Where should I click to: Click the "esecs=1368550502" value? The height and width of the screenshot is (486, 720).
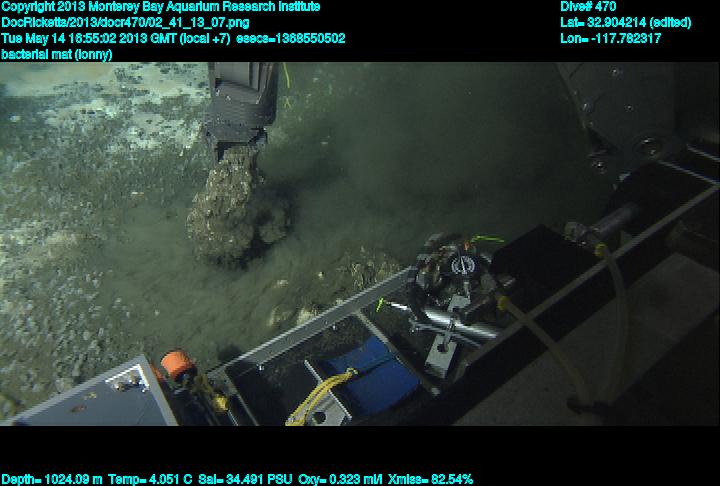pos(291,38)
